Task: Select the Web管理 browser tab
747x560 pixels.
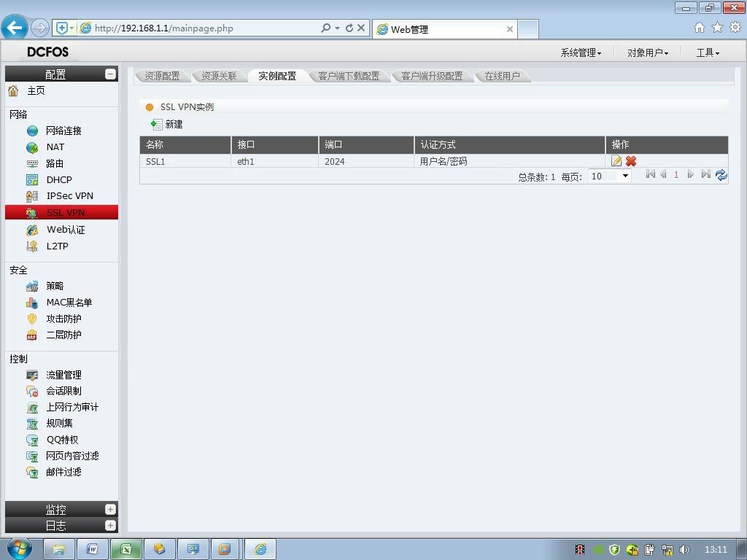Action: click(444, 29)
